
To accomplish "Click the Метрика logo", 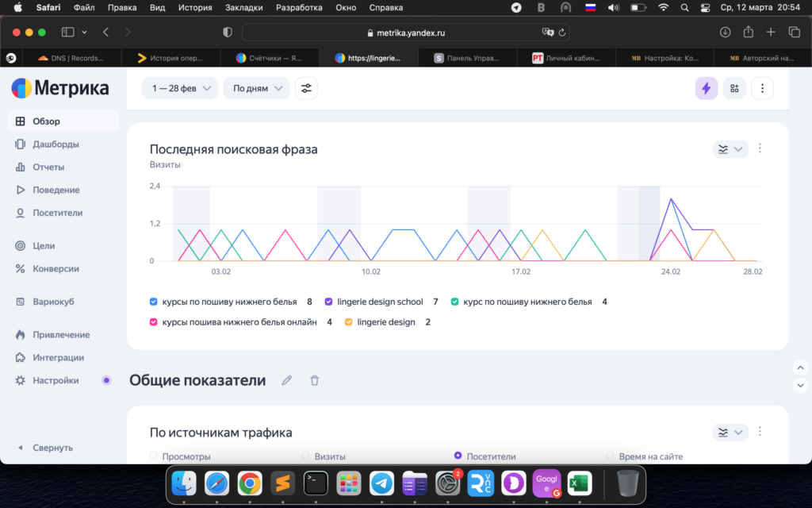I will pyautogui.click(x=60, y=88).
